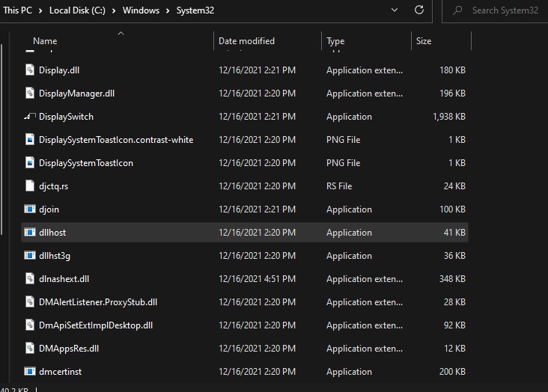Screen dimensions: 548x392
Task: Click the search magnifier icon
Action: click(457, 10)
